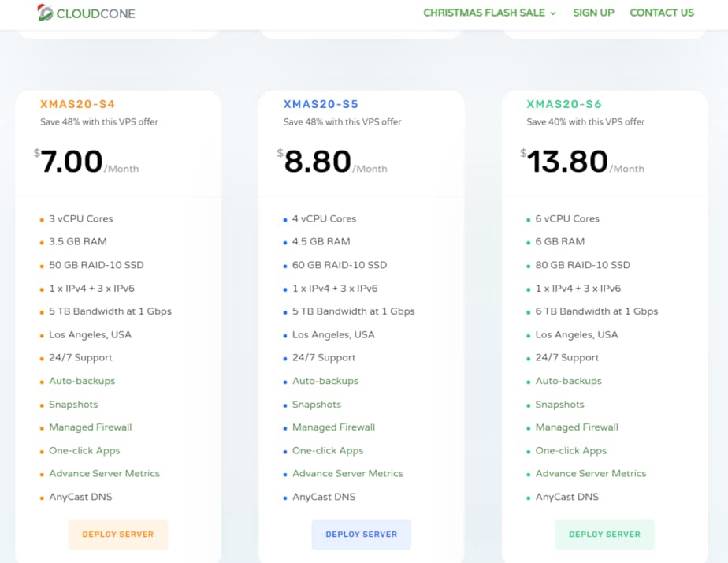728x563 pixels.
Task: Open Snapshots link in XMAS20-S4 plan
Action: [x=73, y=405]
